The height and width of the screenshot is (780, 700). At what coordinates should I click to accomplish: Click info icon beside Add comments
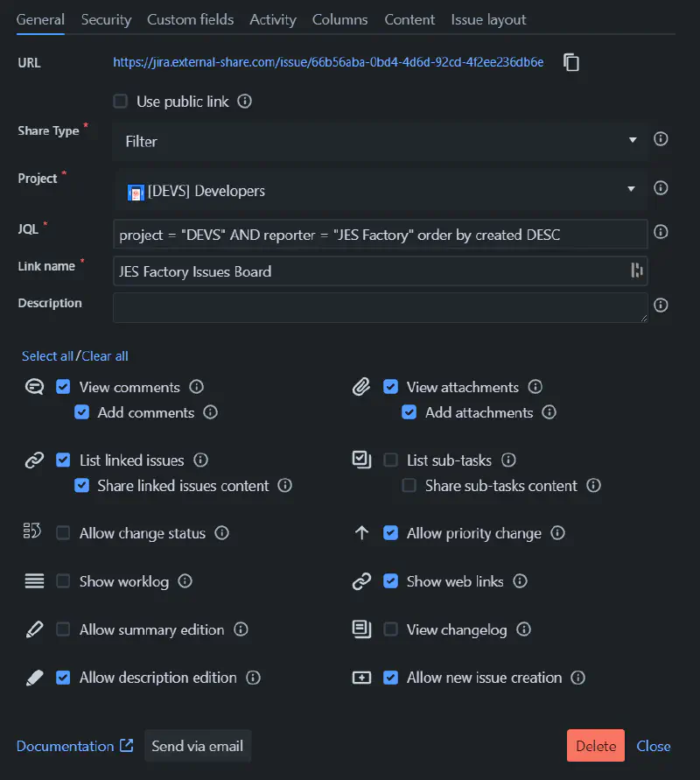(210, 412)
